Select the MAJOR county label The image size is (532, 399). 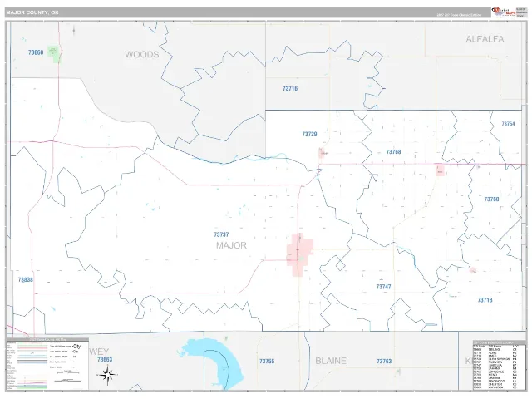231,245
